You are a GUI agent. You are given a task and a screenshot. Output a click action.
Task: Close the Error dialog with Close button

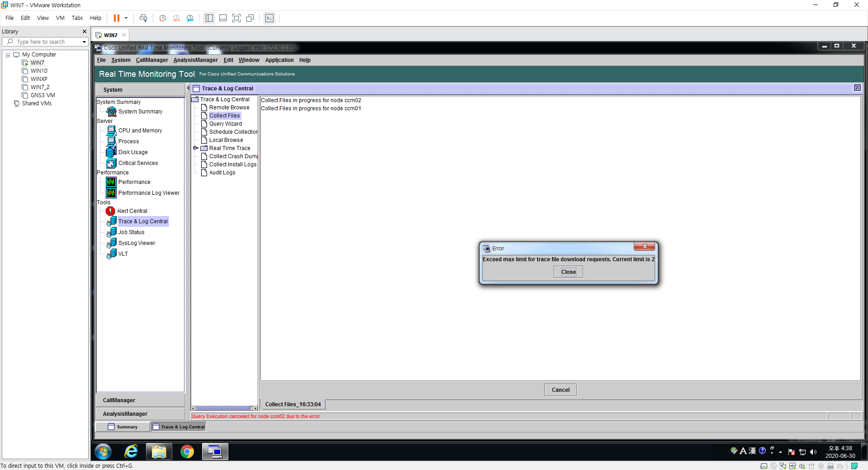(x=568, y=272)
